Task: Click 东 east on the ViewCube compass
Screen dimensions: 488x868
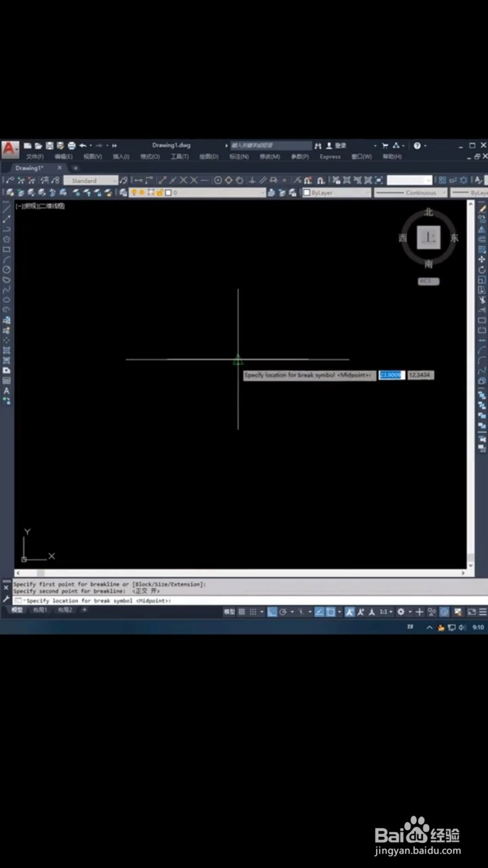Action: (x=455, y=238)
